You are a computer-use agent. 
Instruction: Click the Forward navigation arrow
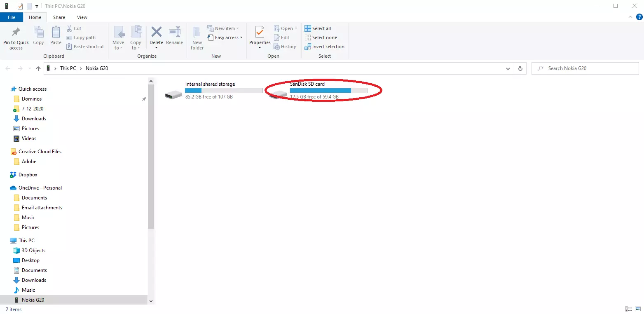click(20, 68)
